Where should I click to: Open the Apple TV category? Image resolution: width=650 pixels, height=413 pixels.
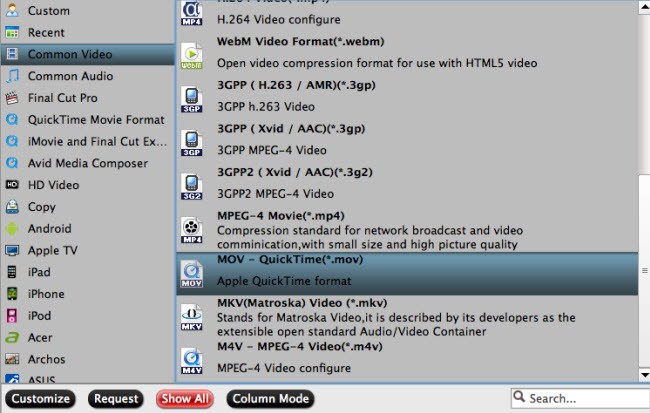pyautogui.click(x=87, y=250)
